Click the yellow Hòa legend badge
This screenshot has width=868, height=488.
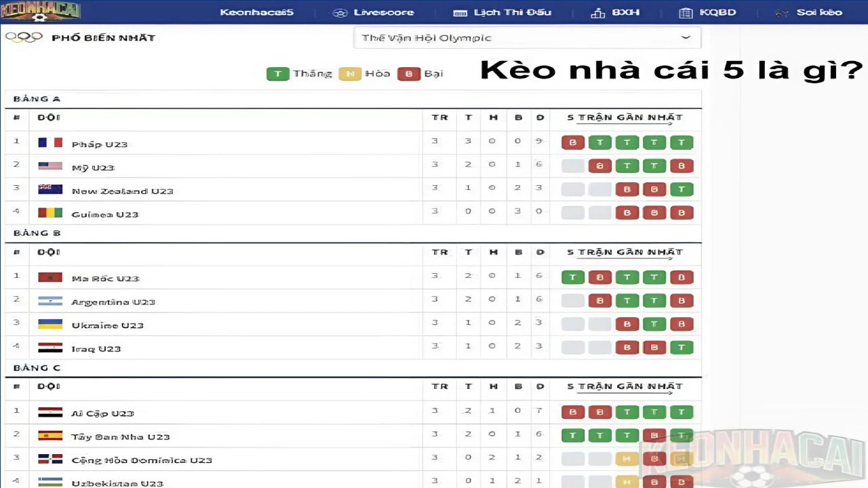pyautogui.click(x=350, y=74)
